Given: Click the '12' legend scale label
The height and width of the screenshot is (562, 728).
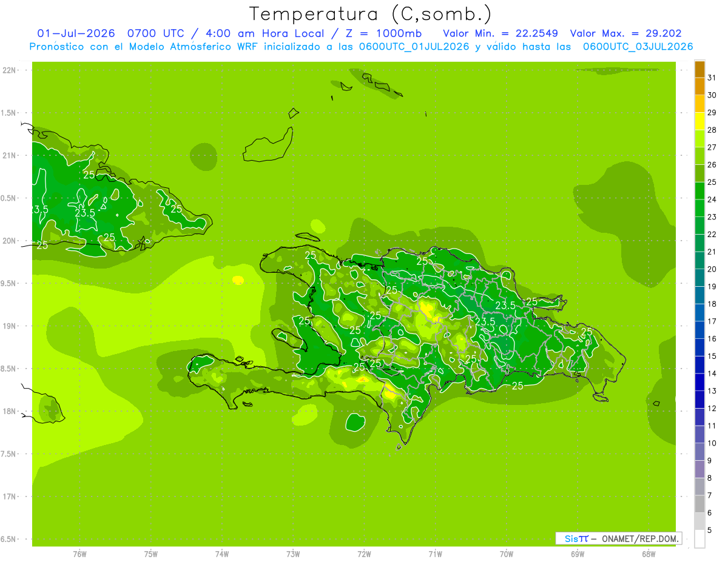Looking at the screenshot, I should point(712,409).
